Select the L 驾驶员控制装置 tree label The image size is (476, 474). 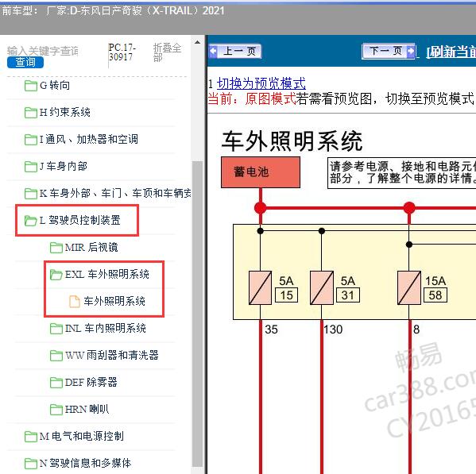pyautogui.click(x=80, y=221)
